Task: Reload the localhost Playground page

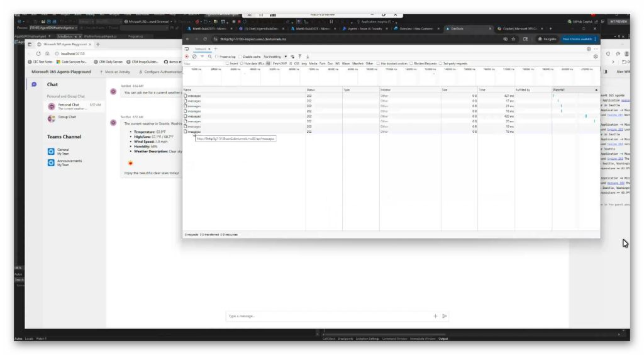Action: click(x=38, y=54)
